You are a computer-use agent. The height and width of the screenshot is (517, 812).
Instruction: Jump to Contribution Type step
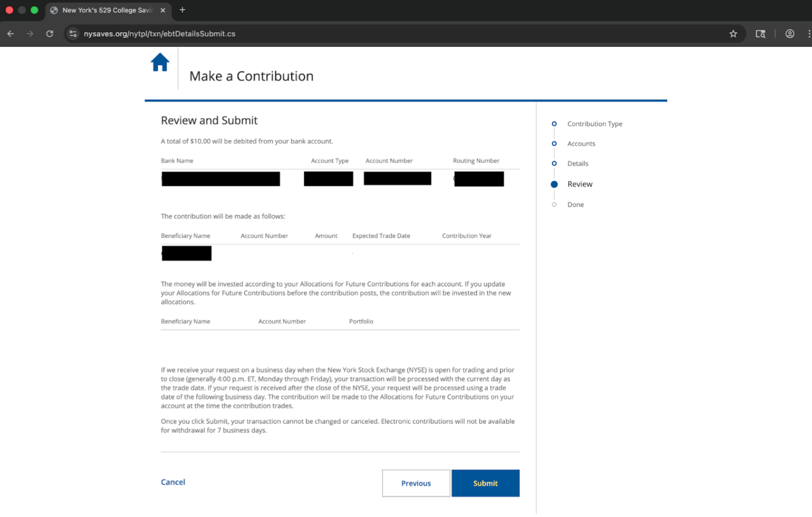coord(595,124)
